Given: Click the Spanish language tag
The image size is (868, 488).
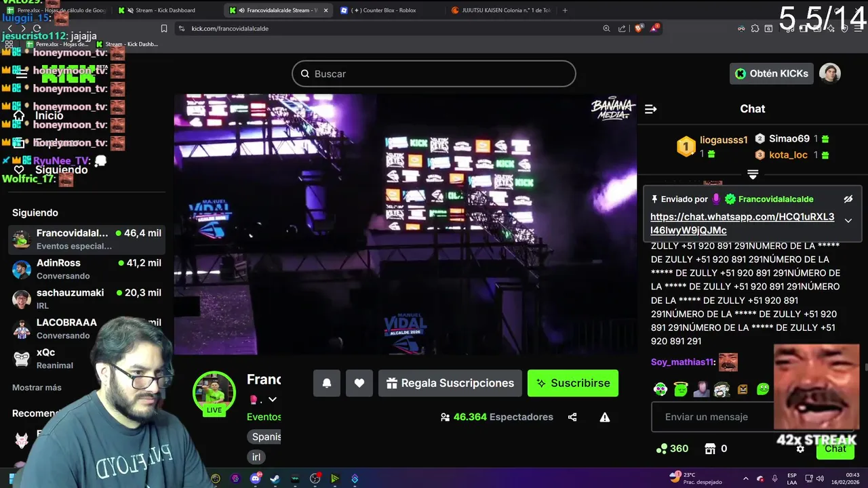Looking at the screenshot, I should tap(264, 436).
